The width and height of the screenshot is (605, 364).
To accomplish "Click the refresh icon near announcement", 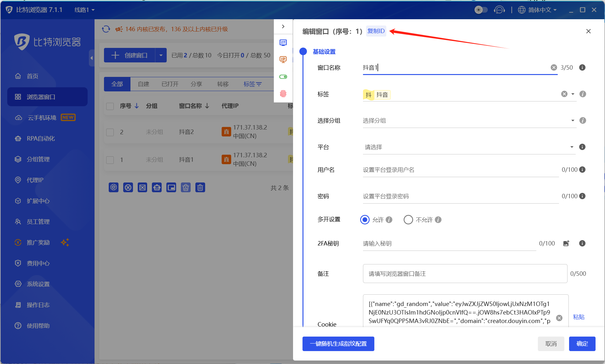I will click(106, 29).
